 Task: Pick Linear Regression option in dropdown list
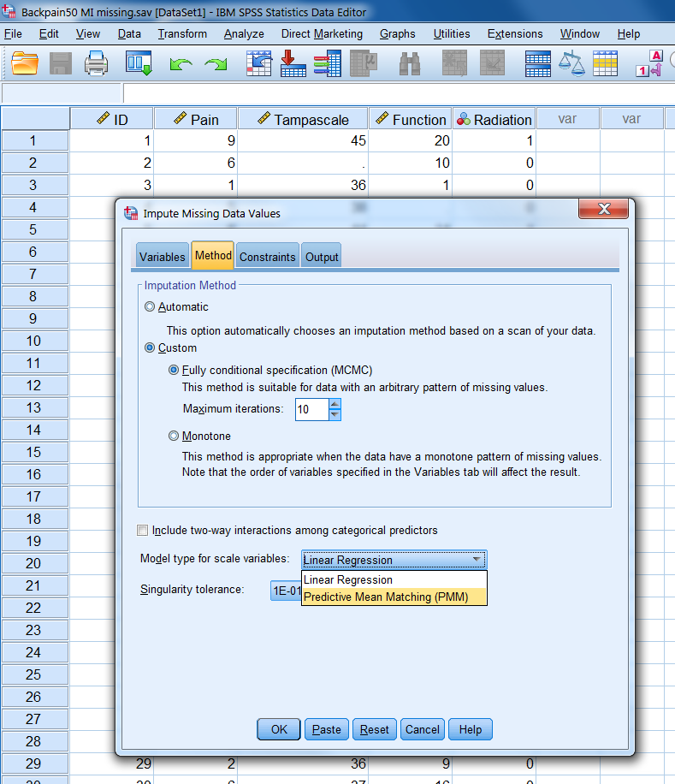tap(348, 579)
